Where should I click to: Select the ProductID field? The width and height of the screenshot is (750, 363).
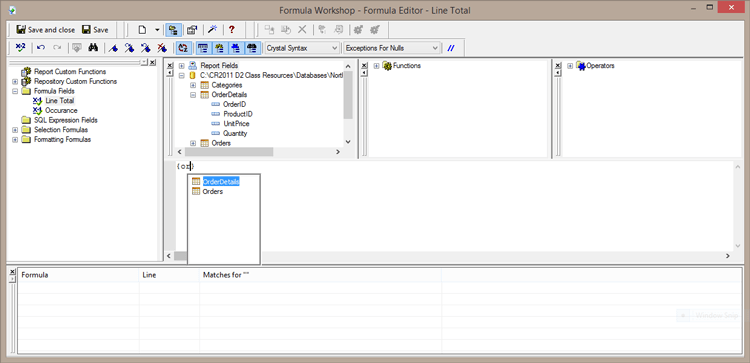[238, 114]
